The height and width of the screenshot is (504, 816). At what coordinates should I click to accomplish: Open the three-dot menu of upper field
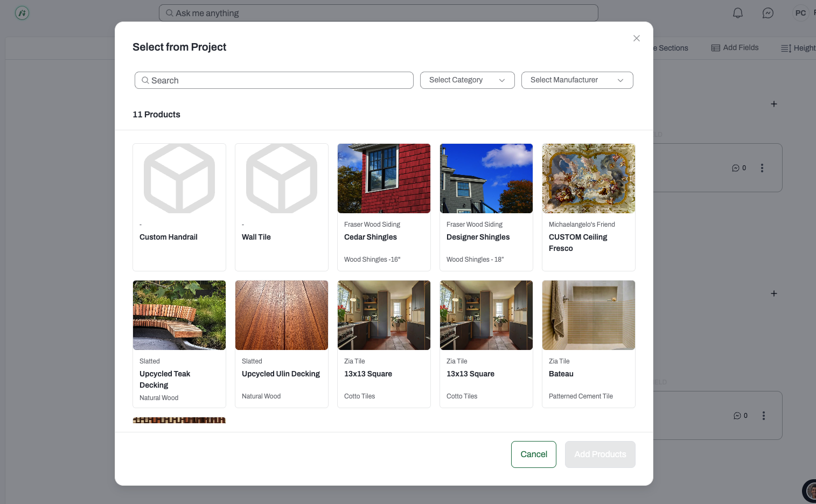click(x=762, y=168)
